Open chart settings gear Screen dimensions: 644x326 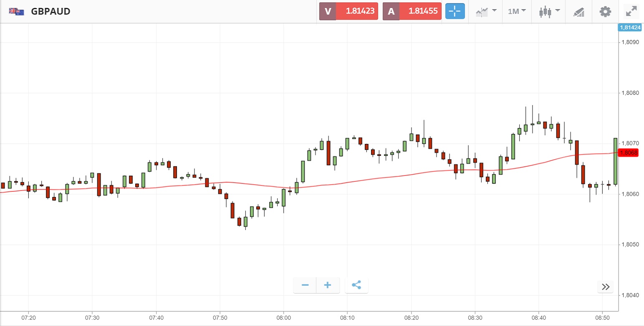tap(605, 11)
